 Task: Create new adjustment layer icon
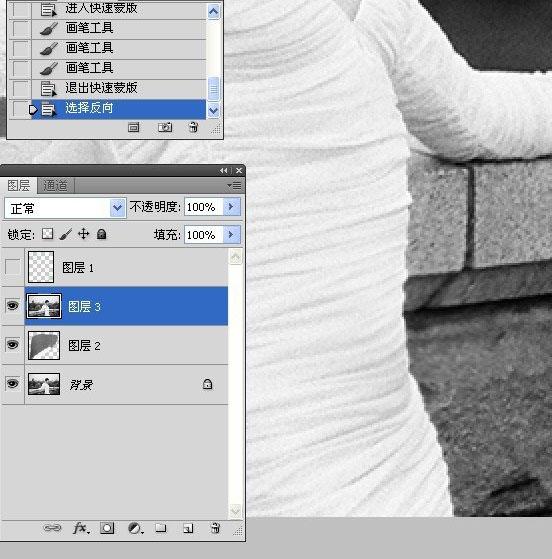(135, 528)
